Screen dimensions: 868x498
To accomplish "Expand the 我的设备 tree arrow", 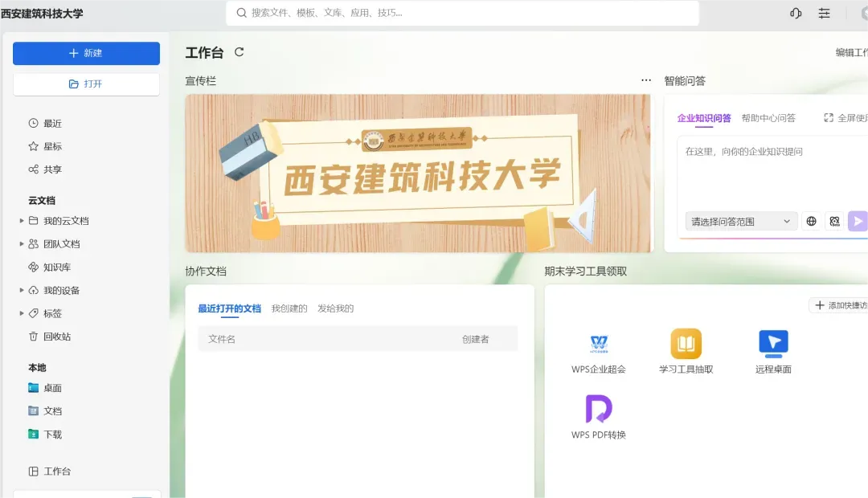I will click(x=22, y=291).
